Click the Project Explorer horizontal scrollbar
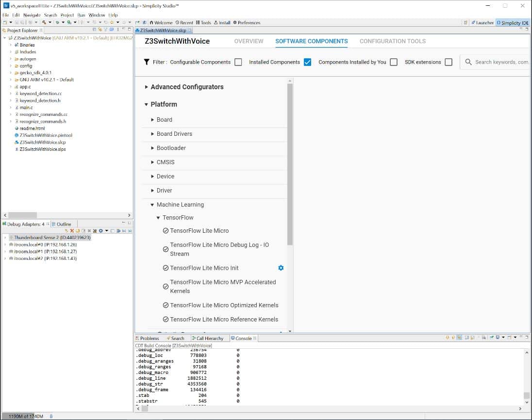 [22, 215]
